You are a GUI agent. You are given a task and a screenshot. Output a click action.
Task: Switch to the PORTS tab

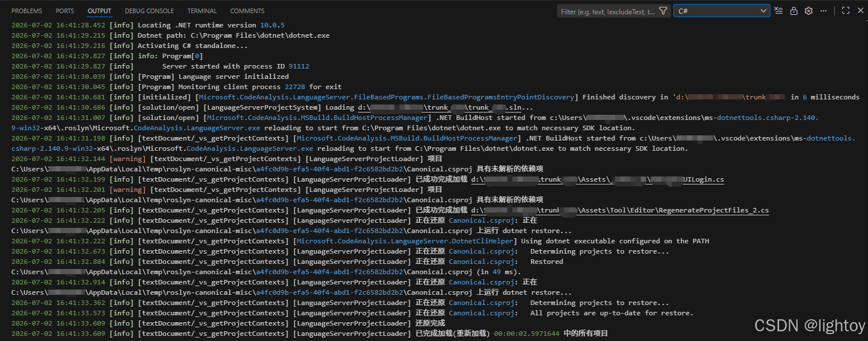pos(65,11)
